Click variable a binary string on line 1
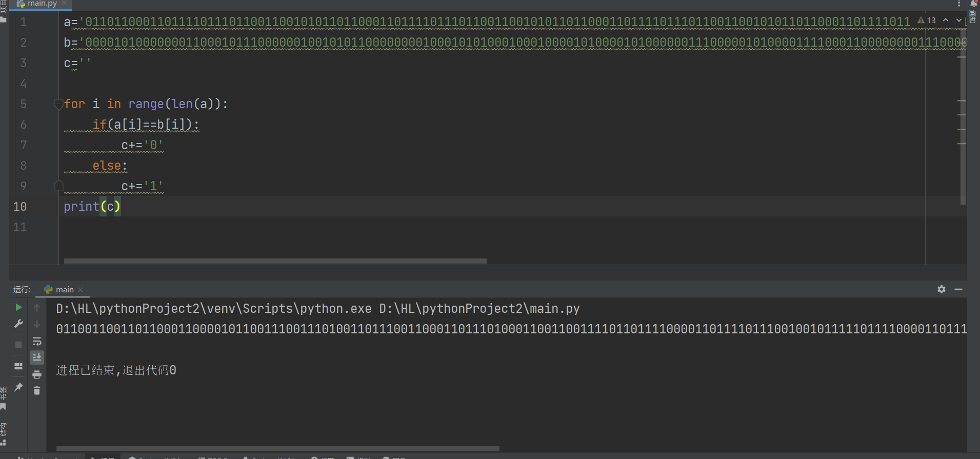Screen dimensions: 980x459 tap(487, 22)
